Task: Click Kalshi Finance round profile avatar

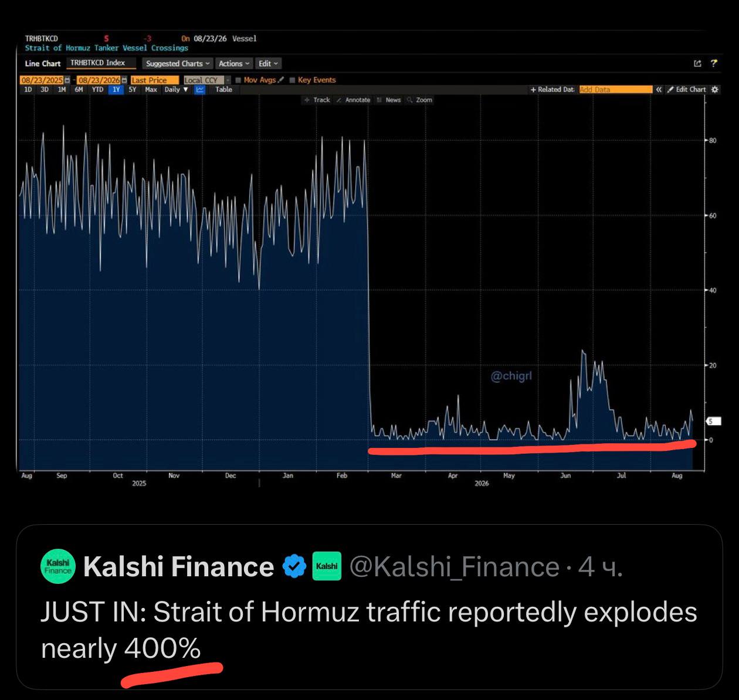Action: coord(58,566)
